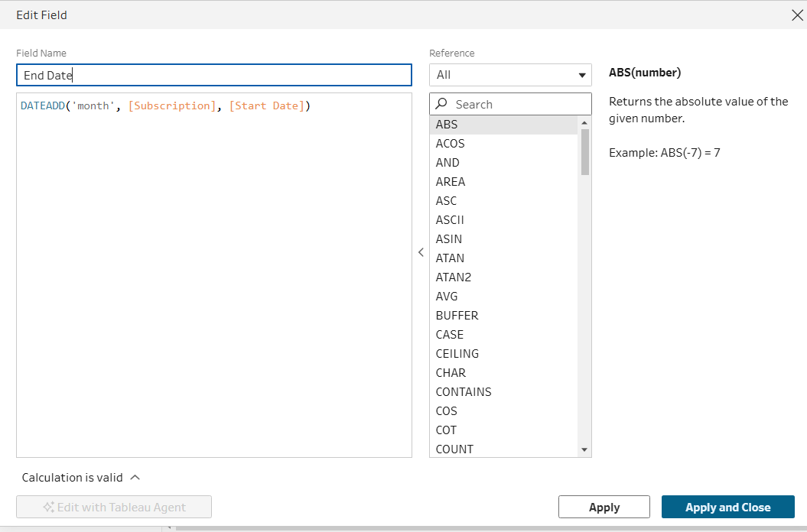Image resolution: width=807 pixels, height=532 pixels.
Task: Select ATAN2 in the function list
Action: [503, 277]
